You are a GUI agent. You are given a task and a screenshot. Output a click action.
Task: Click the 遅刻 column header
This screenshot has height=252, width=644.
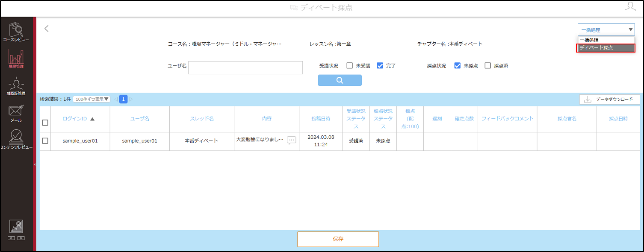(x=437, y=119)
